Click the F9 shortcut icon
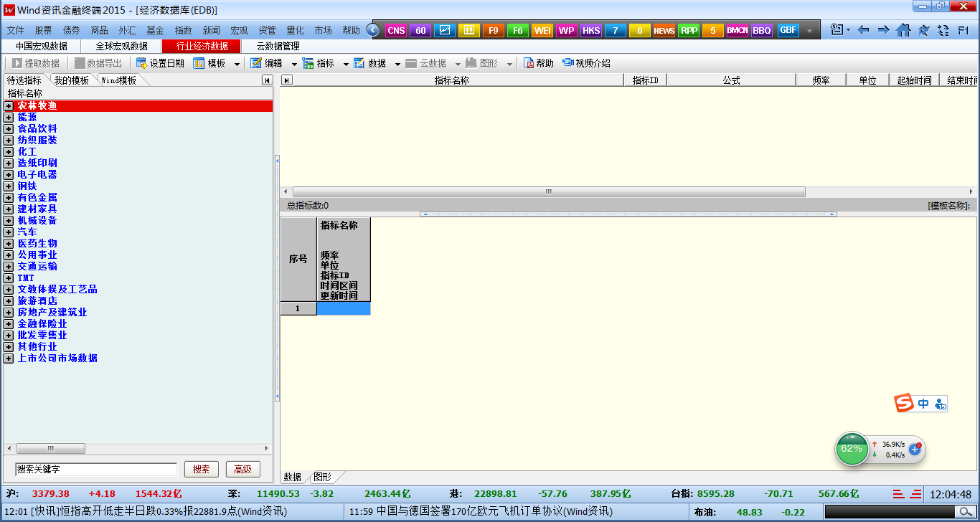This screenshot has height=522, width=980. click(494, 30)
